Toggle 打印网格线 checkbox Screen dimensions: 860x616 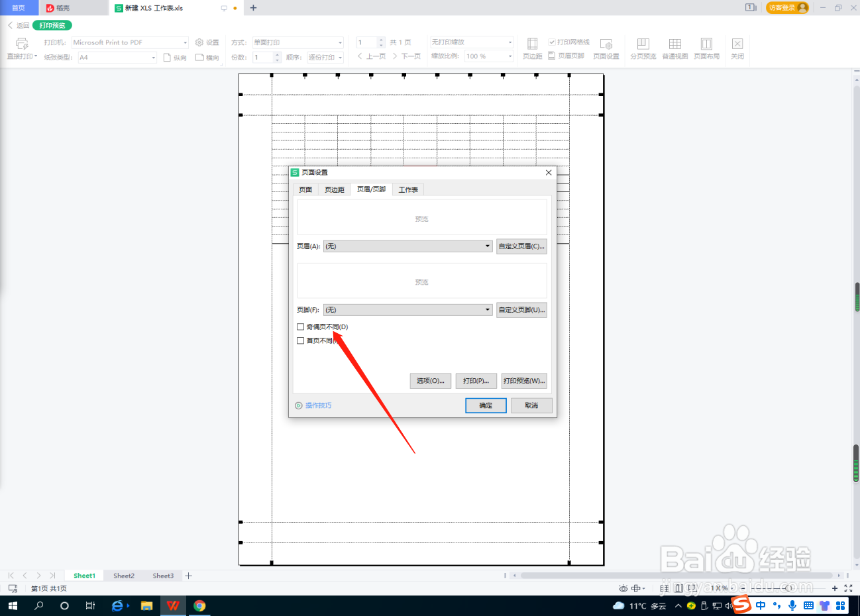pos(552,42)
